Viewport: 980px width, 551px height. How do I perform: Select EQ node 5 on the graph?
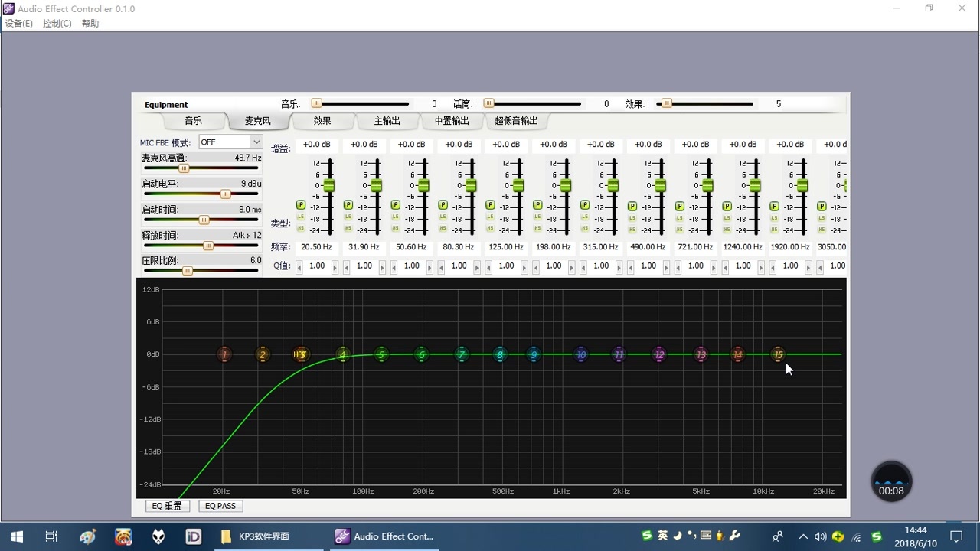pyautogui.click(x=381, y=354)
